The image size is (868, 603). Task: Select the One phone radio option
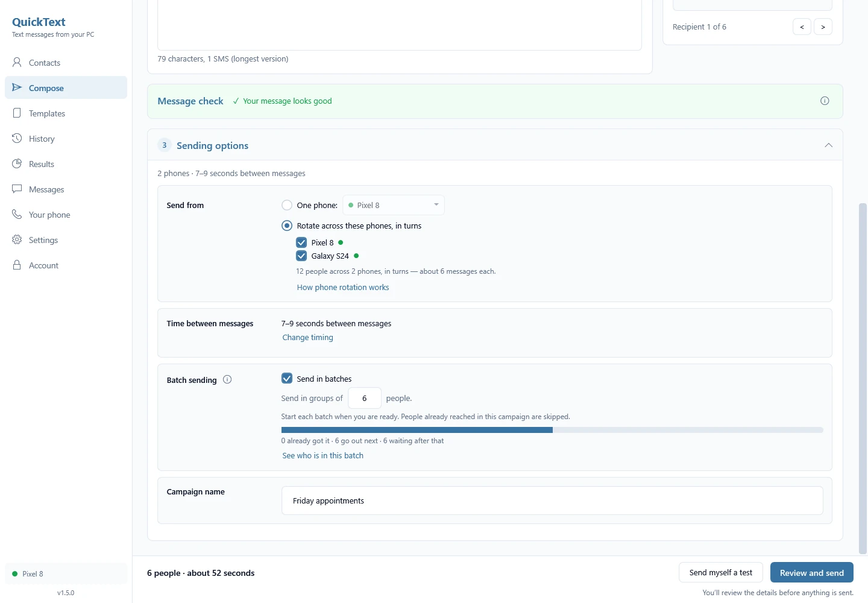pos(287,205)
